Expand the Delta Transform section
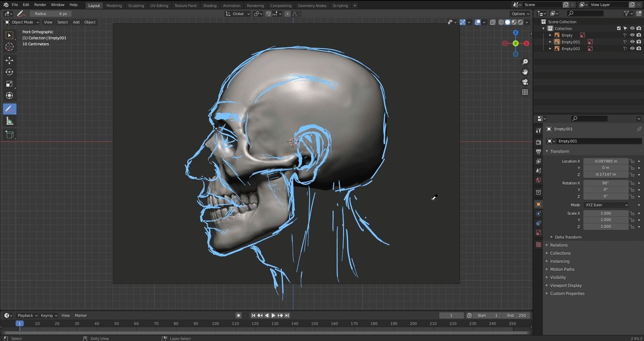This screenshot has height=341, width=644. point(567,237)
